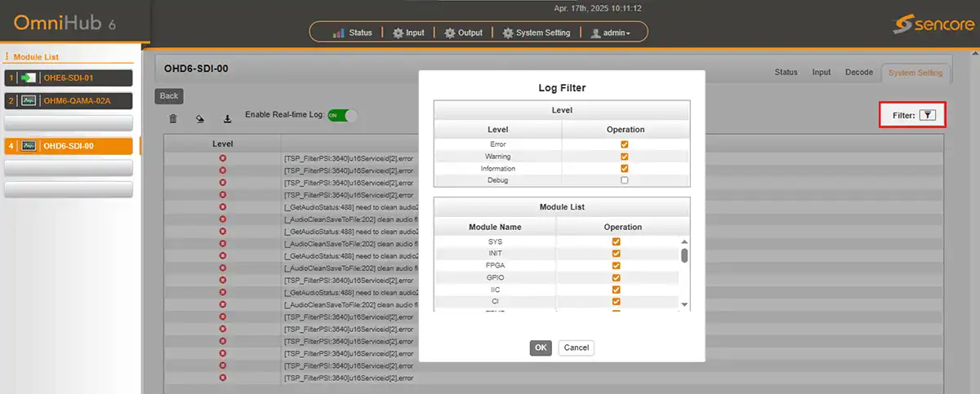980x394 pixels.
Task: Select module 1 OHE6-SDI-01
Action: pyautogui.click(x=69, y=78)
